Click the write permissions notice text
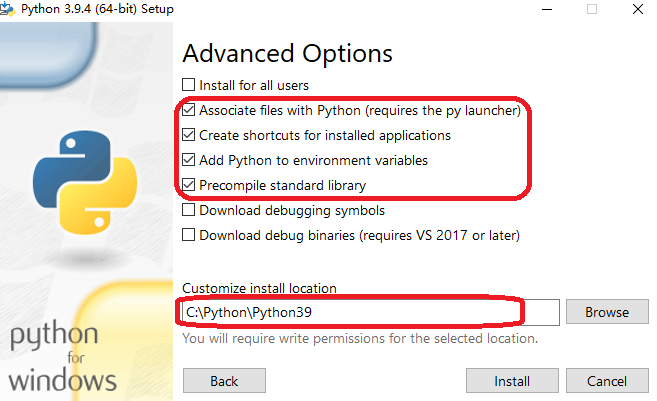 click(x=360, y=338)
